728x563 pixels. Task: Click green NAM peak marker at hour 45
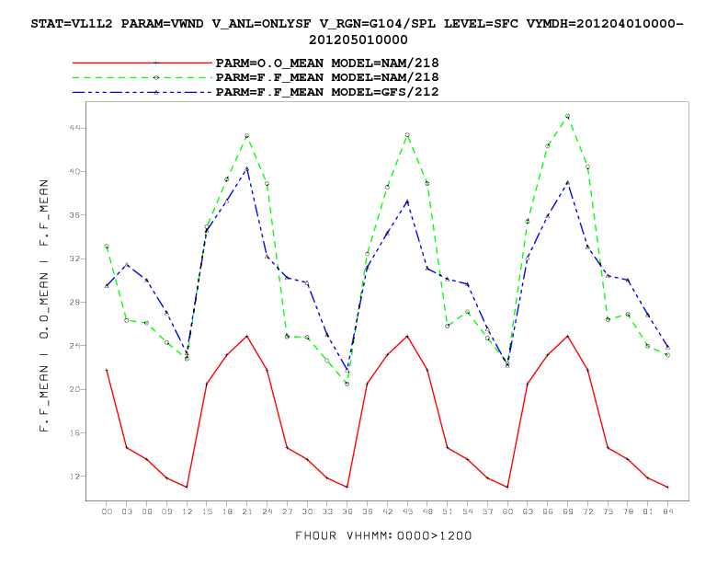click(x=407, y=135)
